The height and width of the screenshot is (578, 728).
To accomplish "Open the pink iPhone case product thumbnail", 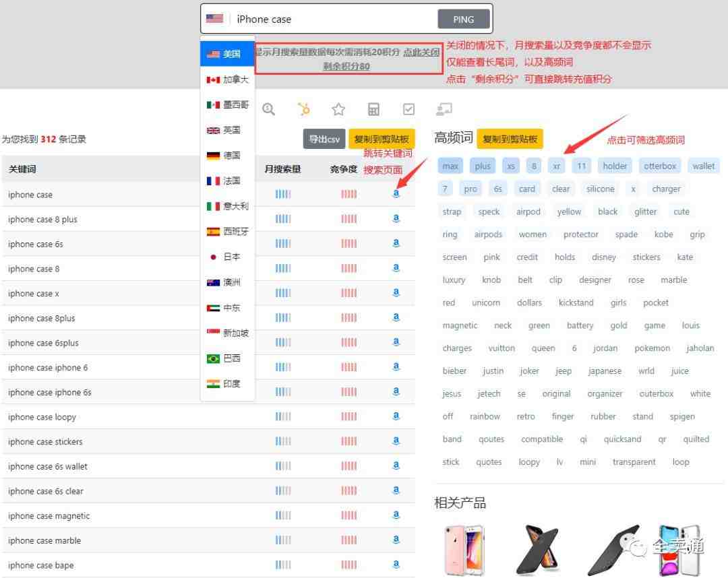I will click(x=463, y=550).
